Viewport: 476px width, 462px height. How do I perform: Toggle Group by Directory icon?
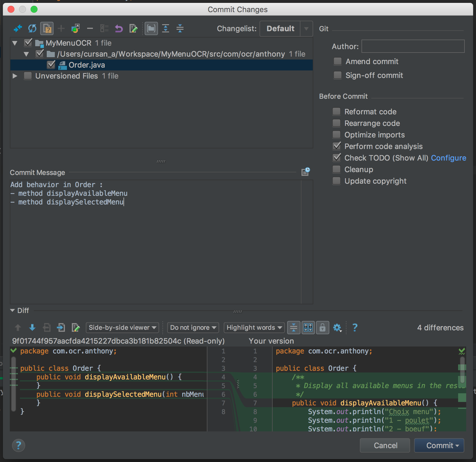[x=151, y=29]
